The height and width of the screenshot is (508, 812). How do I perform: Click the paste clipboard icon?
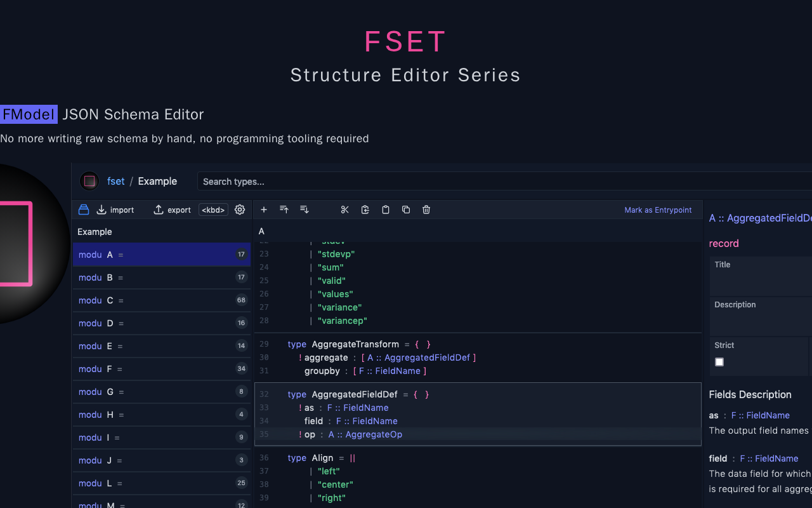[x=386, y=210]
